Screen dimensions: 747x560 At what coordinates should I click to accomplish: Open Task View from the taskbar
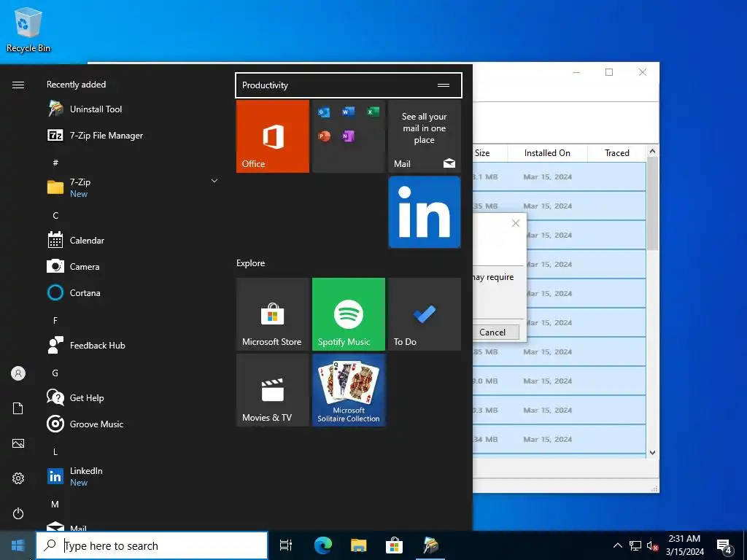(x=286, y=545)
